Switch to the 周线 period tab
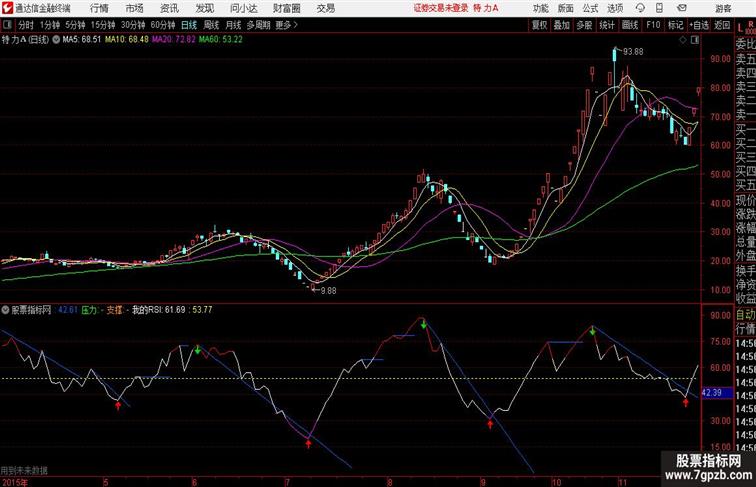Image resolution: width=756 pixels, height=487 pixels. (211, 25)
